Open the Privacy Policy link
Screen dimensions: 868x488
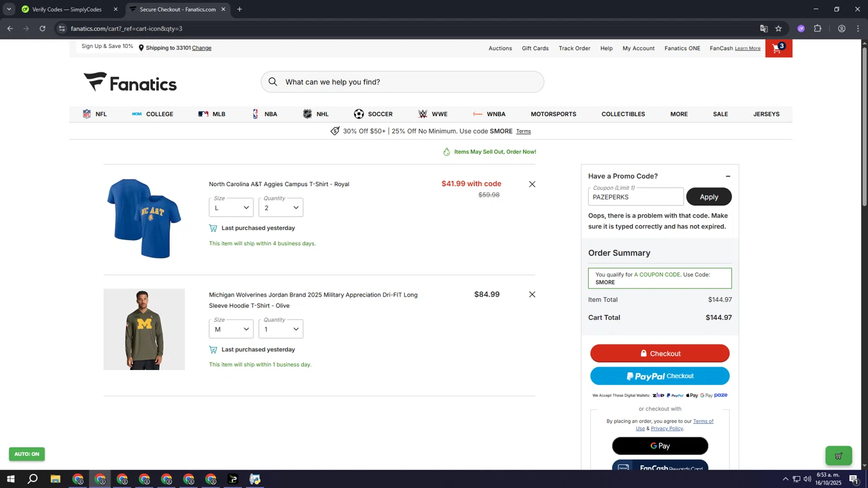coord(667,428)
